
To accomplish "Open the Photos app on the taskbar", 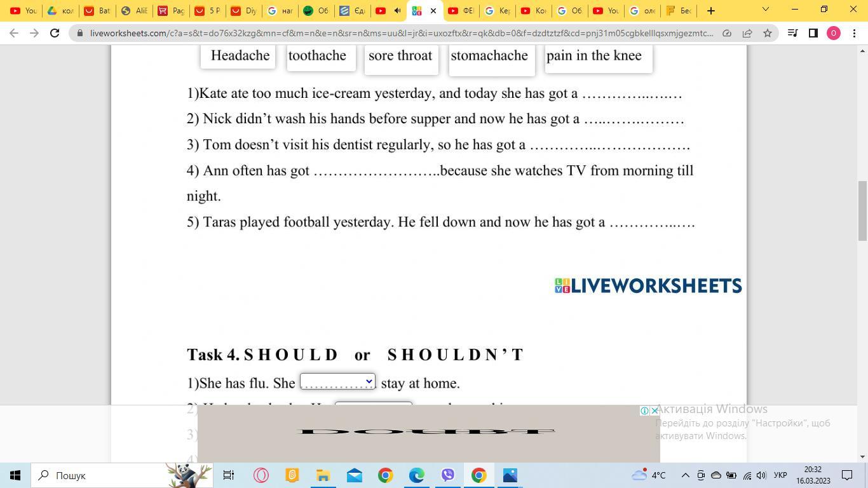I will [510, 475].
